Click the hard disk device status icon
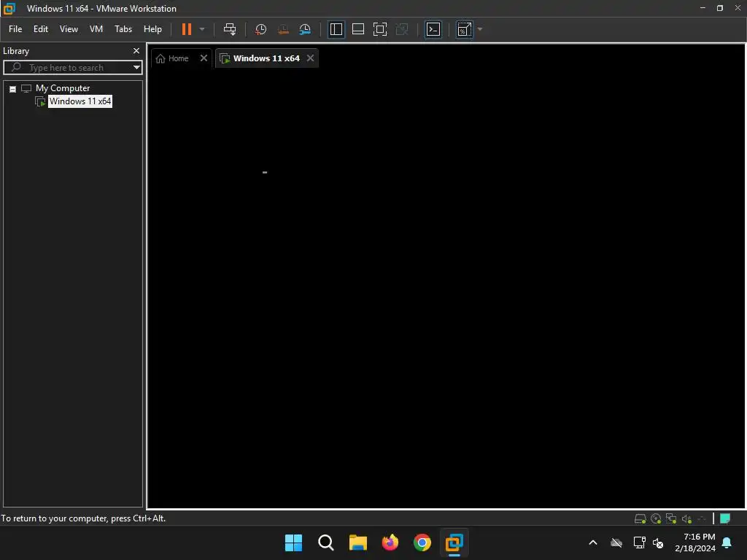The width and height of the screenshot is (747, 560). [640, 518]
